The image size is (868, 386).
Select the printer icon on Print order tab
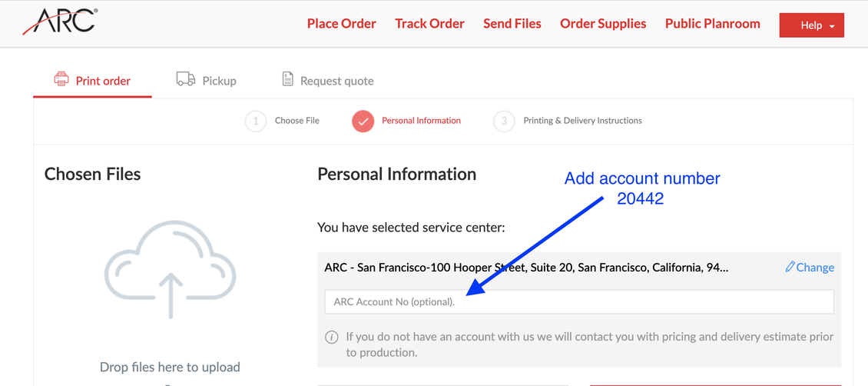(x=61, y=79)
